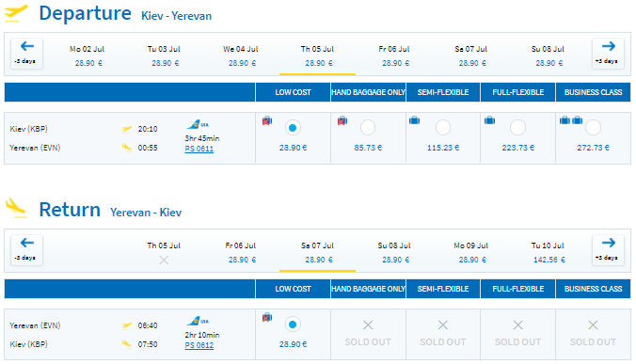636x364 pixels.
Task: Click the 3hr 45min duration text
Action: click(202, 138)
